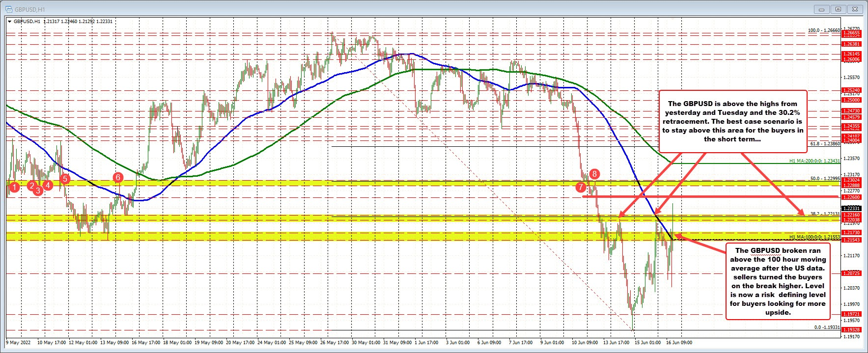Open the chart trade panel triangle arrow
The width and height of the screenshot is (868, 353).
point(10,22)
